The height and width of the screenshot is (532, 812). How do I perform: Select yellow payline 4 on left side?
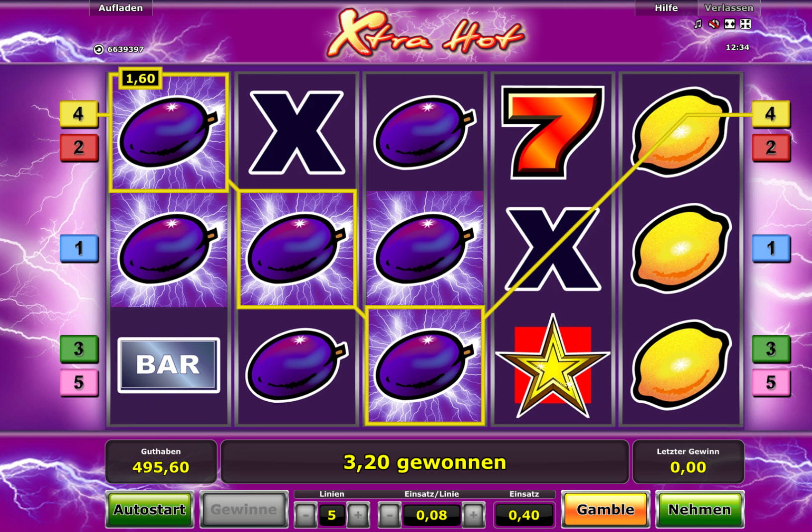tap(79, 114)
